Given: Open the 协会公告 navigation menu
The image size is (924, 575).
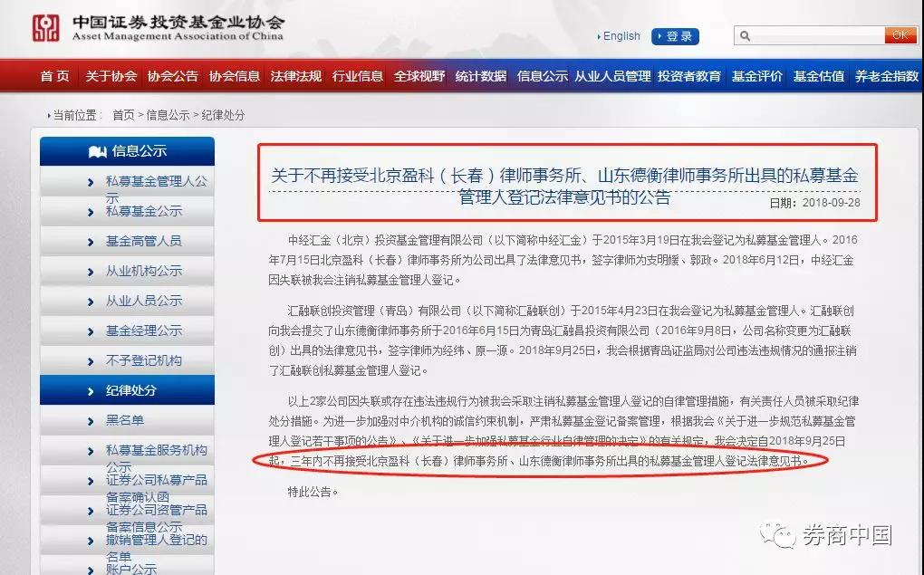Looking at the screenshot, I should (173, 76).
